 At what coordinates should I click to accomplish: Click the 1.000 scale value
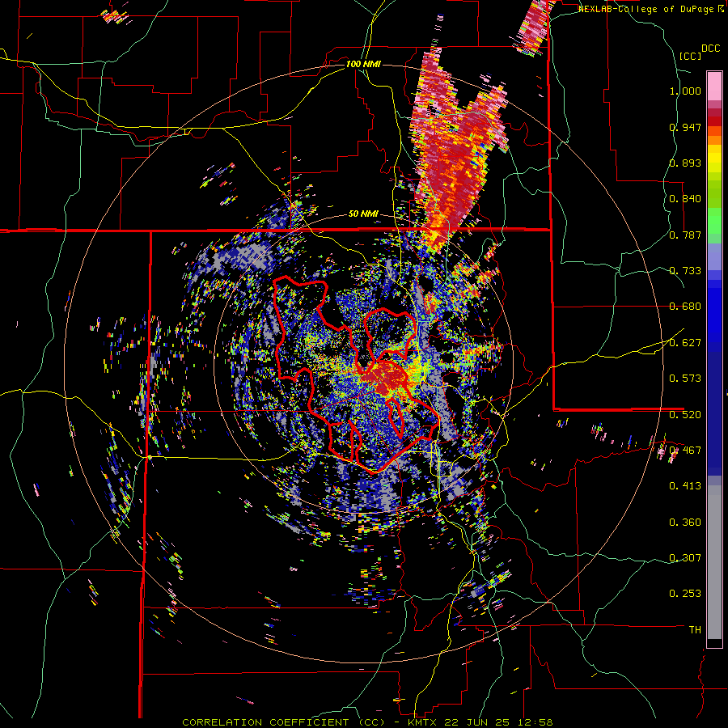point(685,91)
